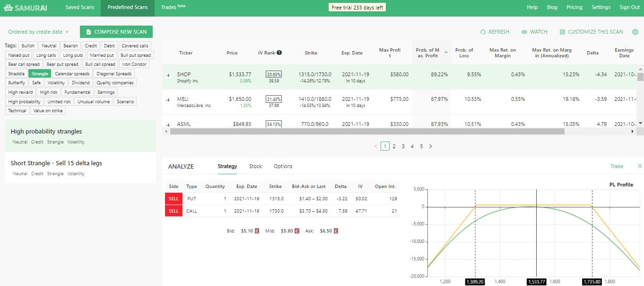Screen dimensions: 644x286
Task: Toggle the High probability tag
Action: click(x=25, y=101)
